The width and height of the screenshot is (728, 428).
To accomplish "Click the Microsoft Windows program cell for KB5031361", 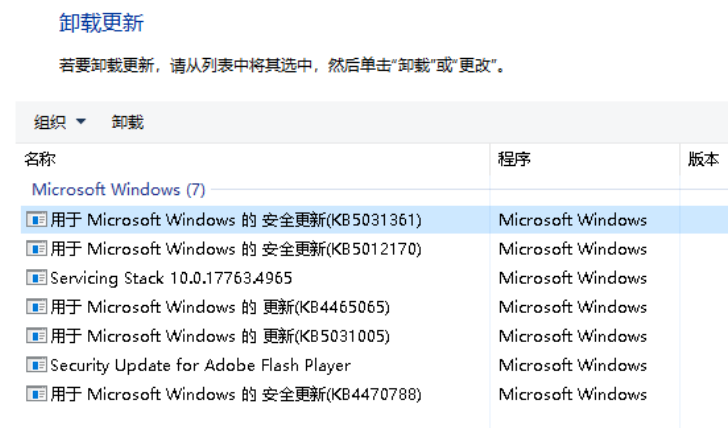I will point(572,220).
